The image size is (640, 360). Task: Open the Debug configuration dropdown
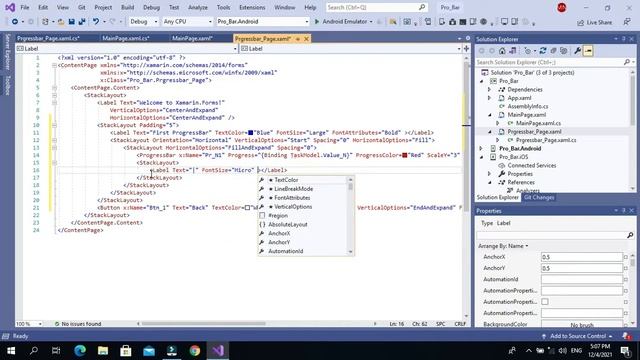coord(143,22)
